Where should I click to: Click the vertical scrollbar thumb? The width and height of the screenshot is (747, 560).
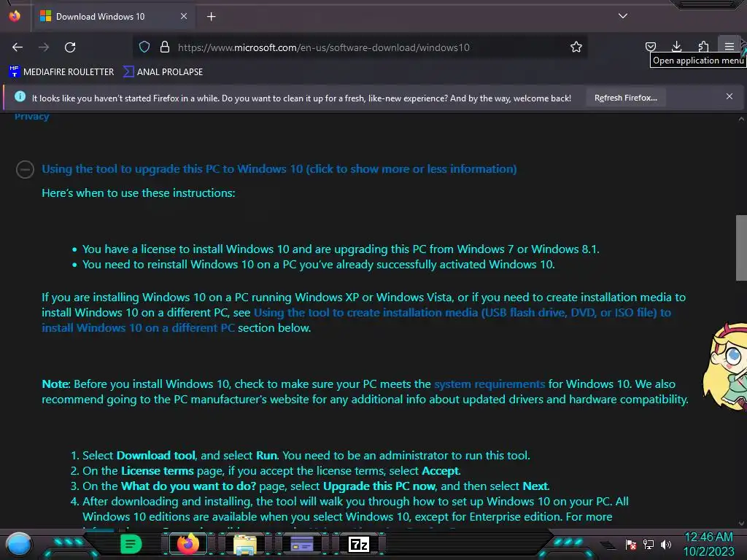point(741,248)
